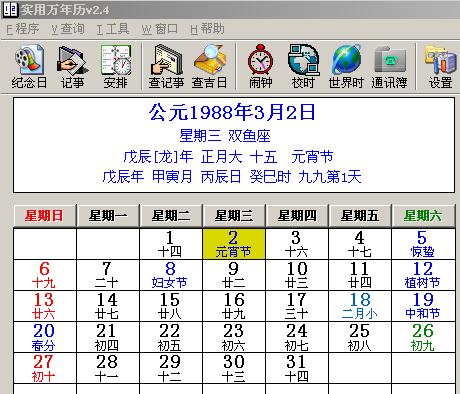Open the 程序 program menu
Image resolution: width=460 pixels, height=394 pixels.
pyautogui.click(x=23, y=29)
